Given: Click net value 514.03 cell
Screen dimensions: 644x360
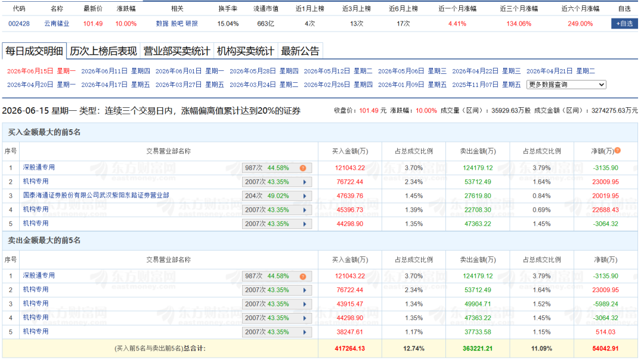Looking at the screenshot, I should pos(605,332).
